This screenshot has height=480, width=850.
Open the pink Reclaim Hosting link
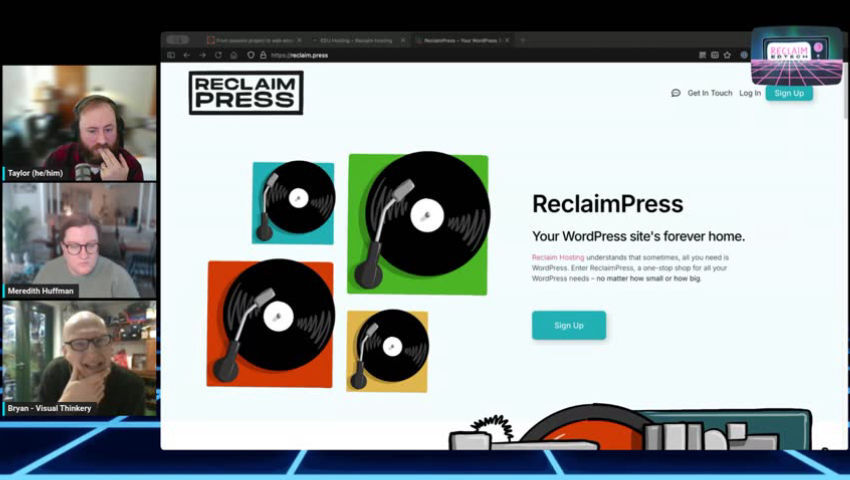tap(558, 258)
